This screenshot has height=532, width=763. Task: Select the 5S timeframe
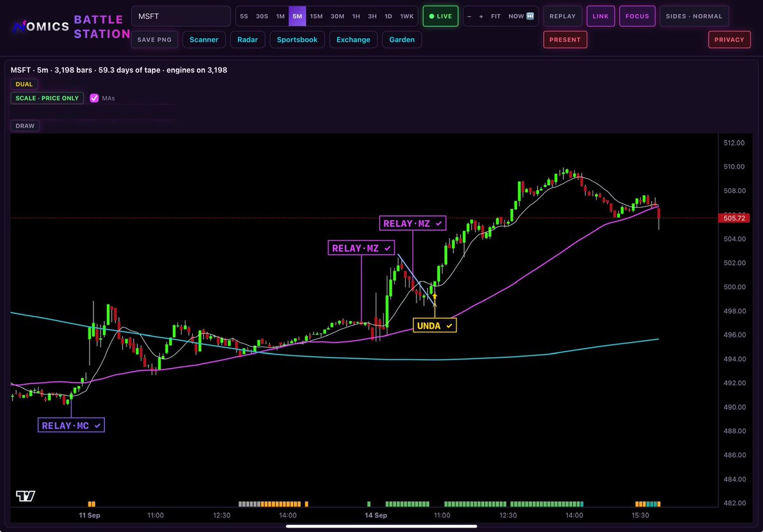[x=244, y=17]
